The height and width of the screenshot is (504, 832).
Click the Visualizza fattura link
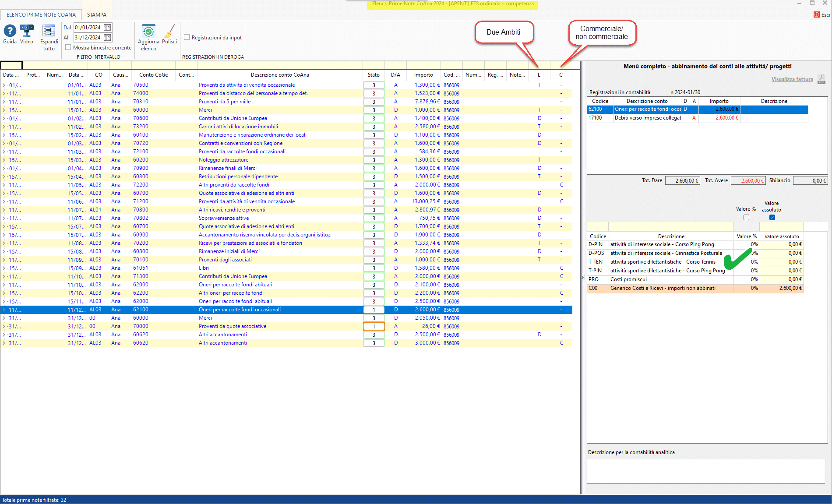(792, 79)
